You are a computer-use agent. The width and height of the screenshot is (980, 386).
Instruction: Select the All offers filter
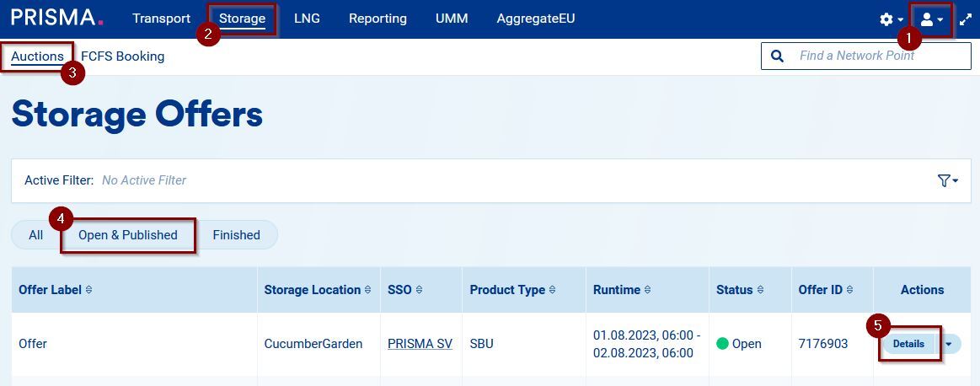pos(35,235)
